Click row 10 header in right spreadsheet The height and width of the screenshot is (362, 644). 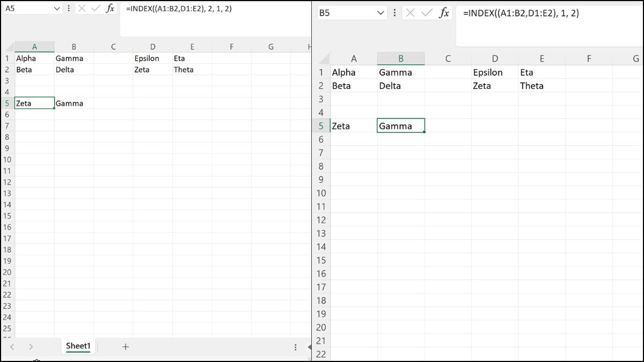click(x=321, y=193)
